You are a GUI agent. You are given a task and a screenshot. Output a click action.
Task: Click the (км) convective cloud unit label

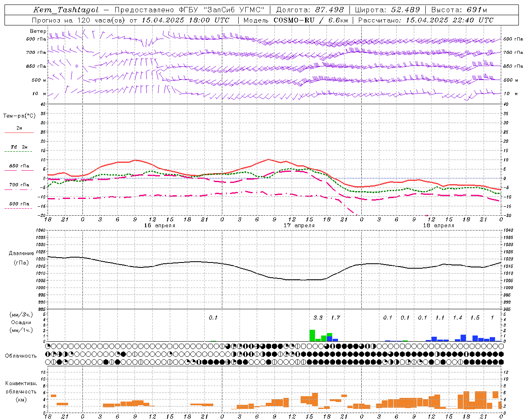click(x=21, y=399)
